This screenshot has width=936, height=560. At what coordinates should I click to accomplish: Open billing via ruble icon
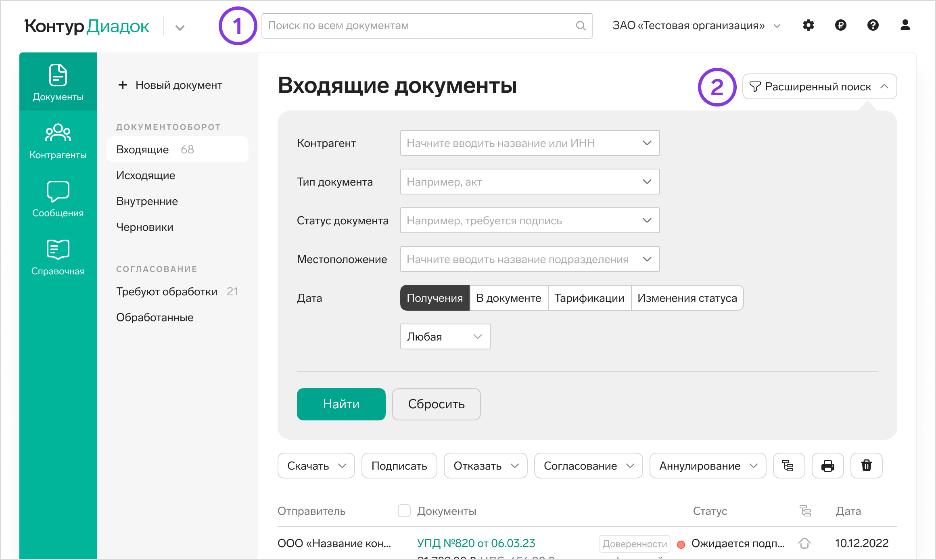(x=841, y=25)
